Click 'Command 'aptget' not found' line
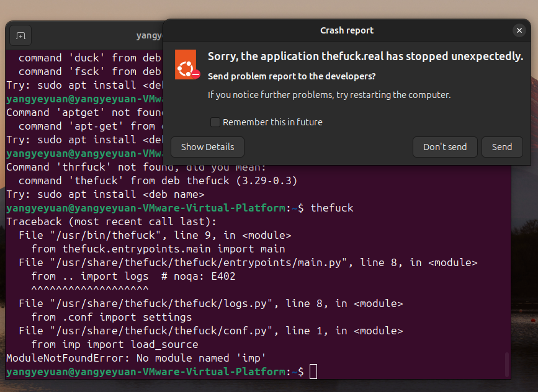The image size is (538, 392). (x=85, y=112)
